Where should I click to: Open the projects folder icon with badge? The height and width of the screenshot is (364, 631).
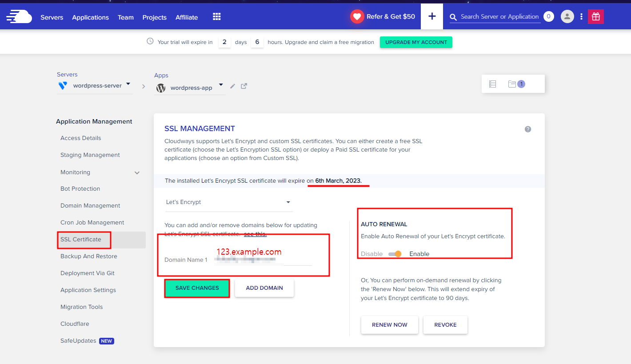pyautogui.click(x=517, y=84)
